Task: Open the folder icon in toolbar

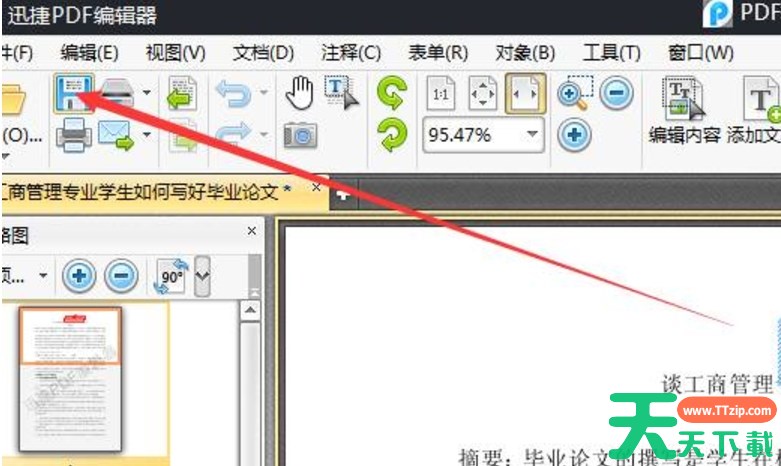Action: 12,98
